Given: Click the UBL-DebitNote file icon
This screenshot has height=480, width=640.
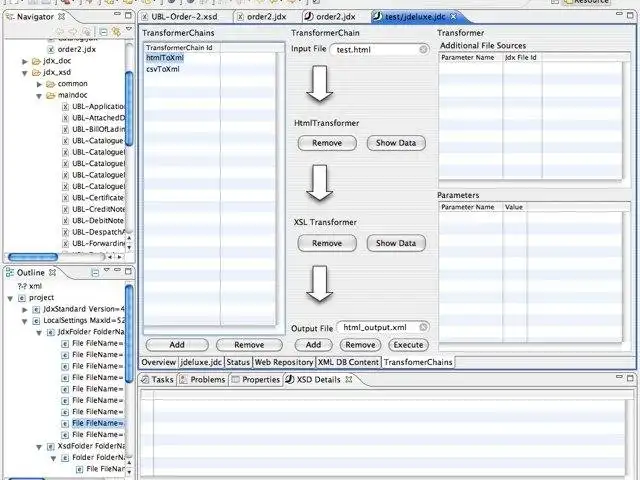Looking at the screenshot, I should [x=65, y=221].
